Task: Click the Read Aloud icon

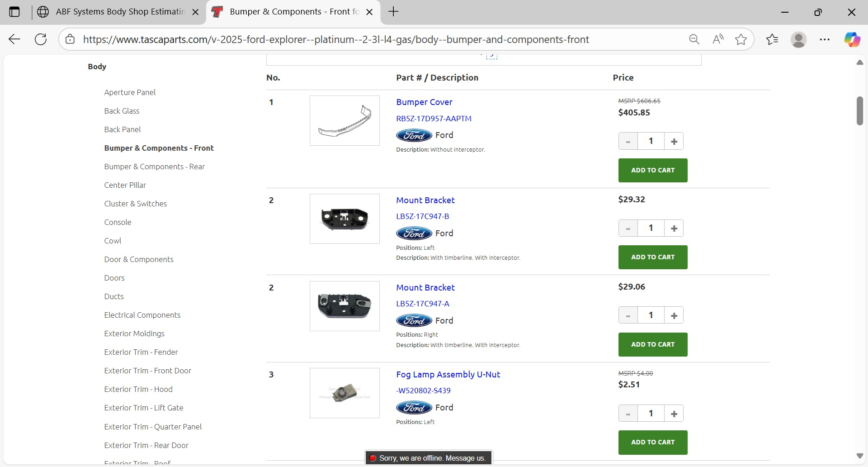Action: point(718,39)
